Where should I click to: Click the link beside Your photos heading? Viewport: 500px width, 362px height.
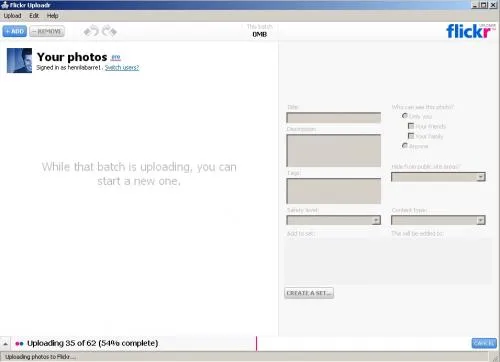[x=115, y=57]
